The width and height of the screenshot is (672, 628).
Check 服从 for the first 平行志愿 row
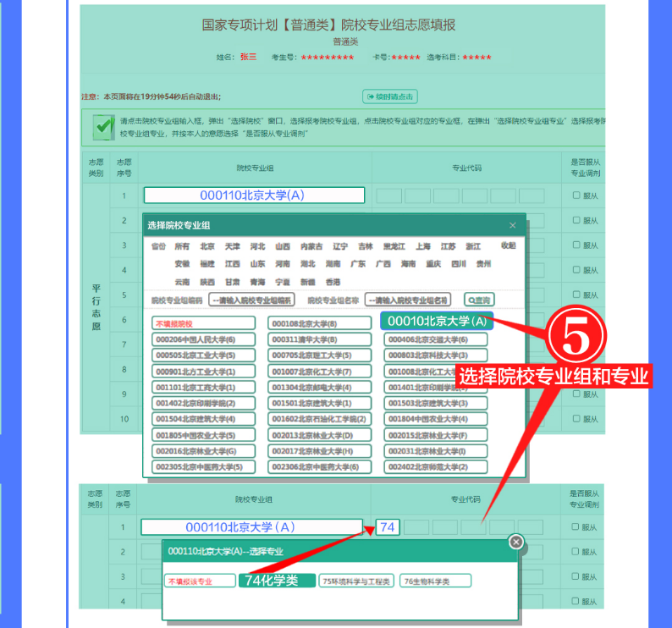(x=576, y=196)
